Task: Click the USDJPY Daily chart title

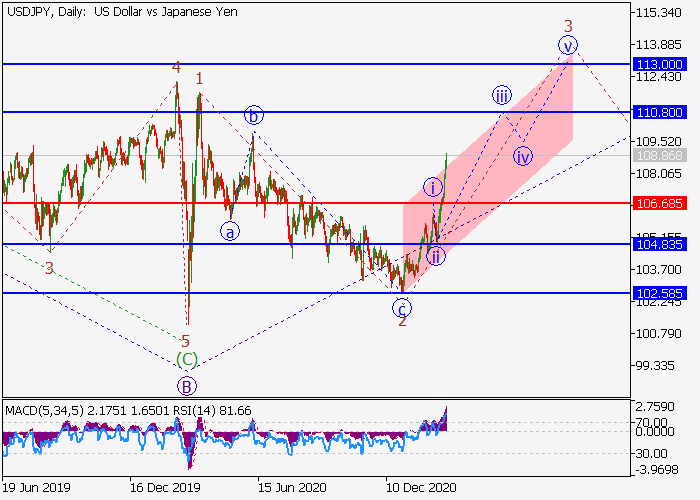Action: (x=122, y=12)
